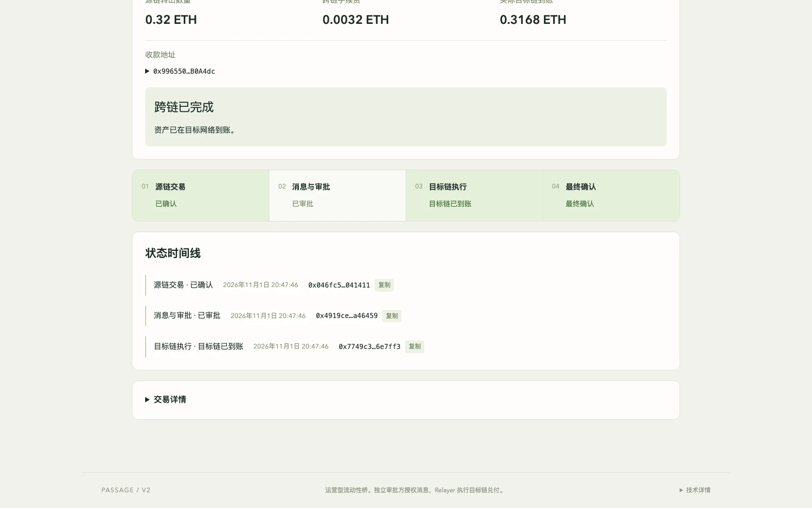Copy the 消息与审批 hash 0x4919ce…a46459
The height and width of the screenshot is (508, 812).
[x=392, y=316]
